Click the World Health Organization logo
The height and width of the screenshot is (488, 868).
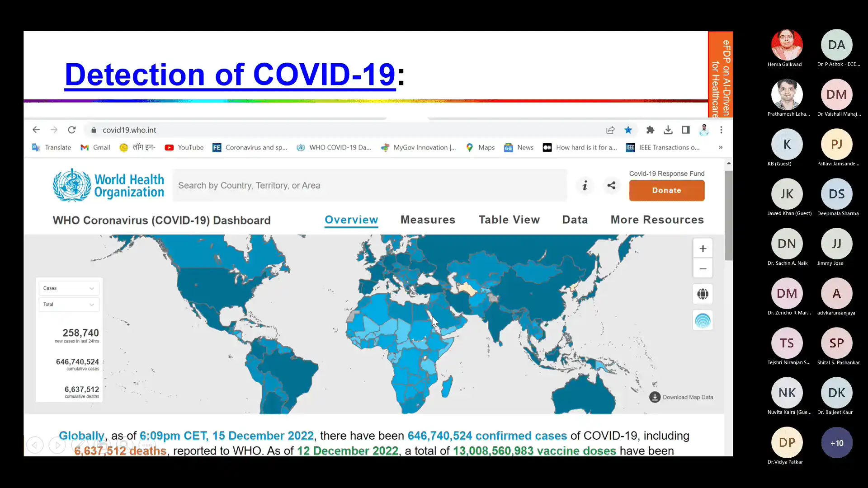click(108, 185)
